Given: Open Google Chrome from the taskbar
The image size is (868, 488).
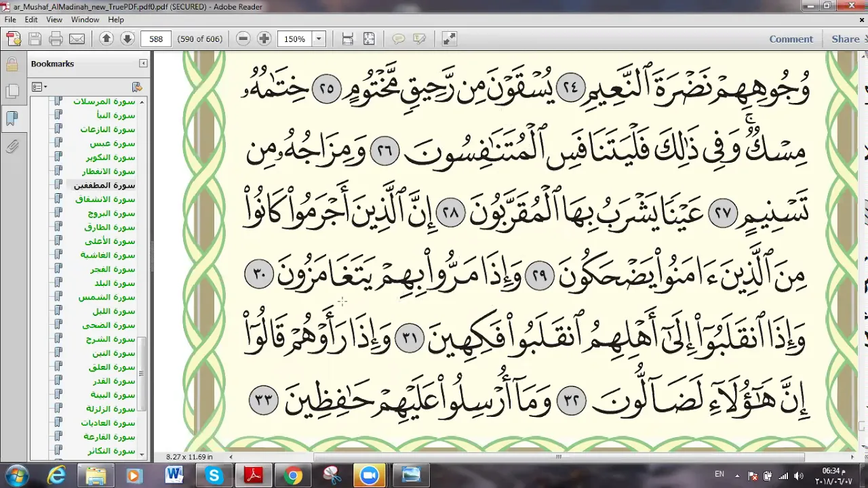Looking at the screenshot, I should pos(292,475).
